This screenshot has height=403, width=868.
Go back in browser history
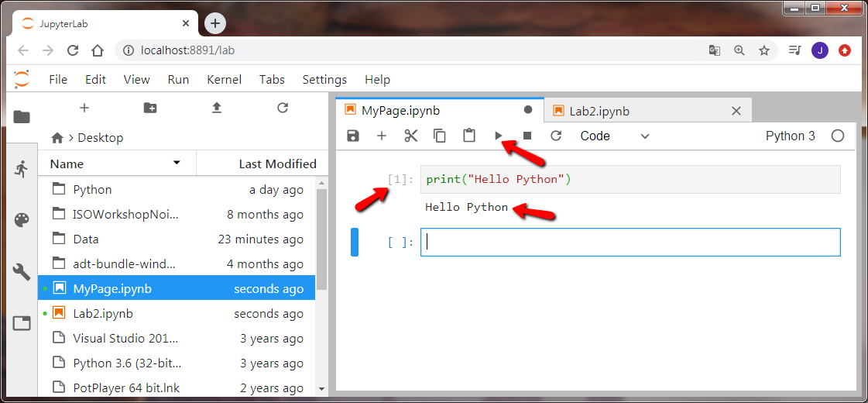(22, 50)
